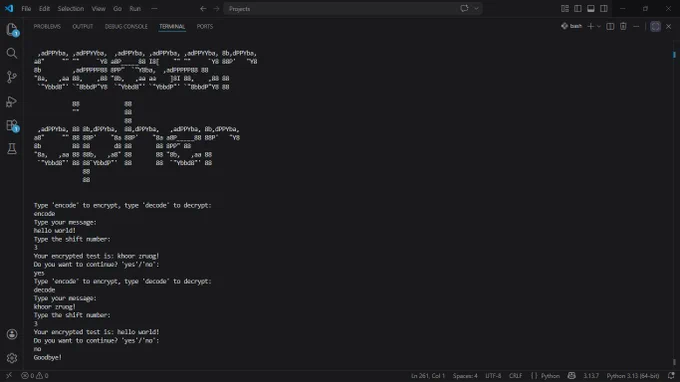Open the Extensions view

12,125
